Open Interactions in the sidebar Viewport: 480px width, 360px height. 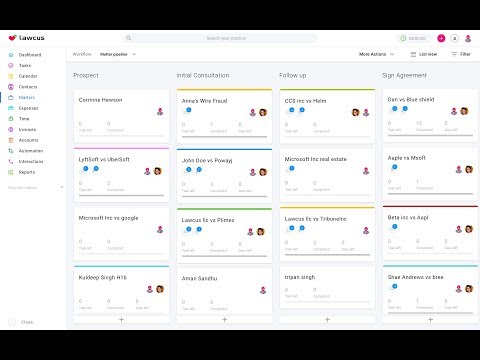(x=31, y=162)
